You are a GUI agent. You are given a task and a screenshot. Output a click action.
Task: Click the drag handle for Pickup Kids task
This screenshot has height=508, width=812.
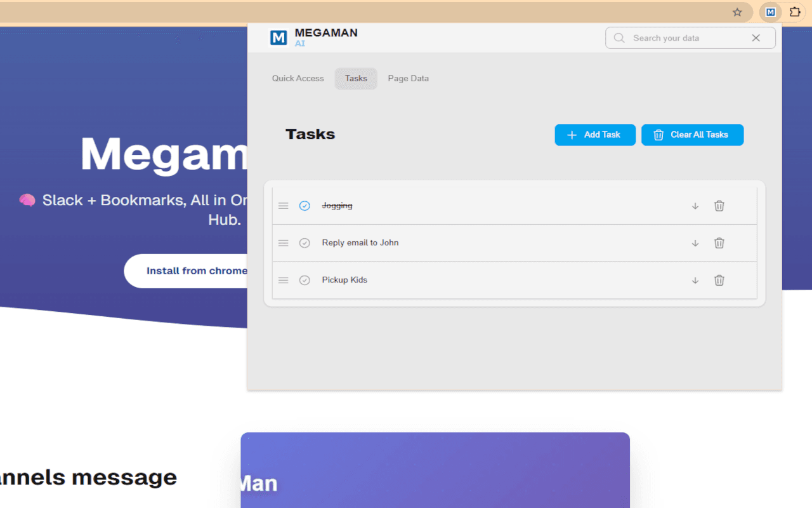[x=284, y=280]
